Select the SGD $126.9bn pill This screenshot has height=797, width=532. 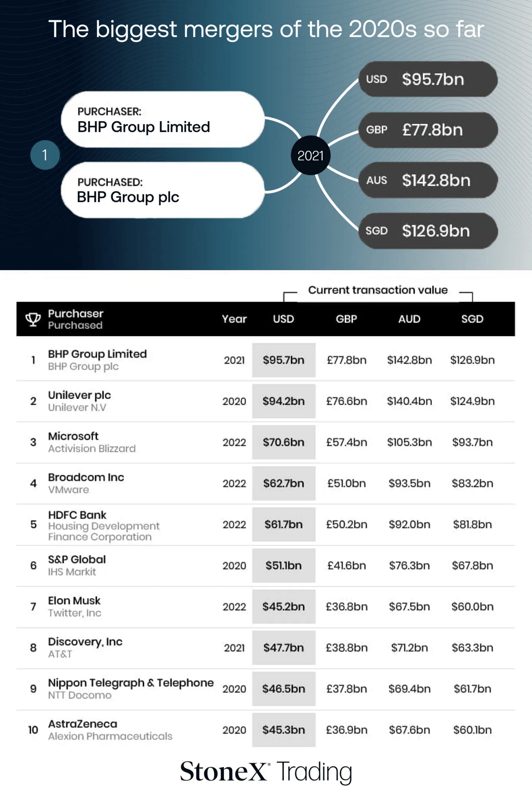[x=428, y=231]
